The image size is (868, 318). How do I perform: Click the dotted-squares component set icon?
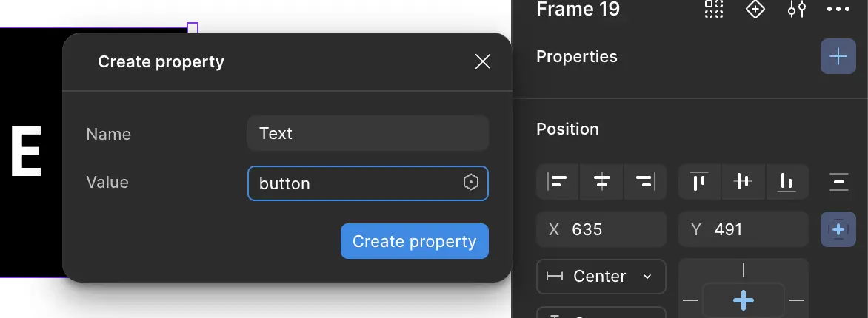pos(714,9)
